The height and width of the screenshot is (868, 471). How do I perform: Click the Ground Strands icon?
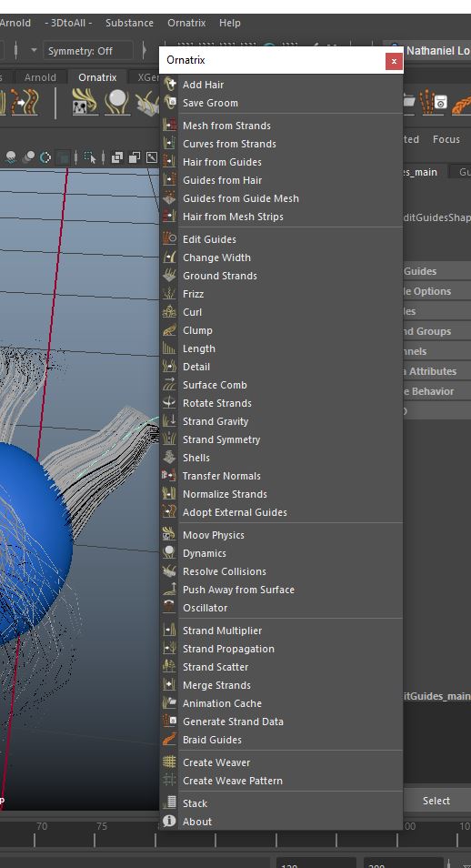[x=169, y=275]
